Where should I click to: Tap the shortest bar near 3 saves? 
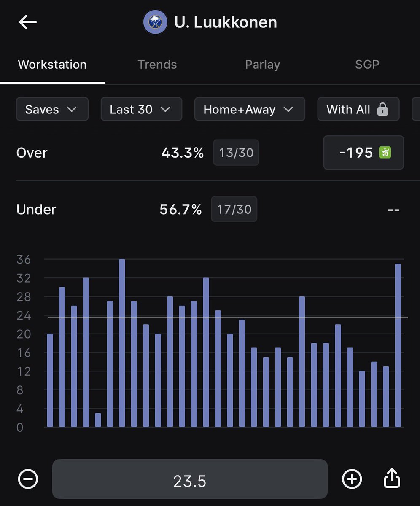(98, 420)
